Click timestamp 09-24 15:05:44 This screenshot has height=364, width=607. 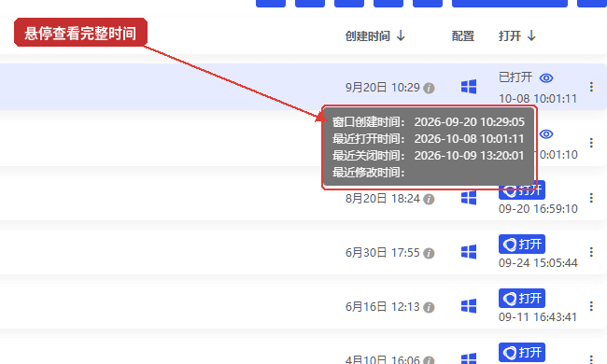tap(538, 263)
